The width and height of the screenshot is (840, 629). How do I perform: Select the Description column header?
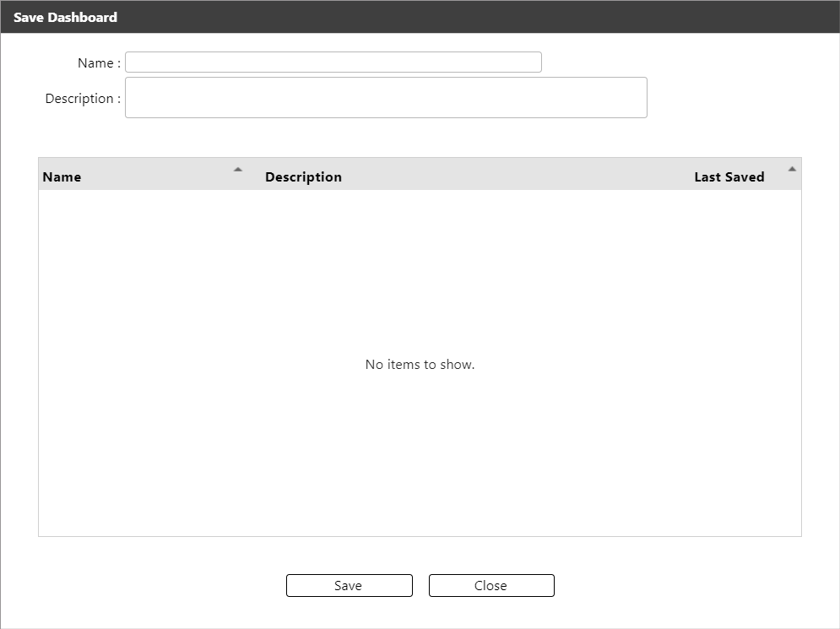[303, 177]
